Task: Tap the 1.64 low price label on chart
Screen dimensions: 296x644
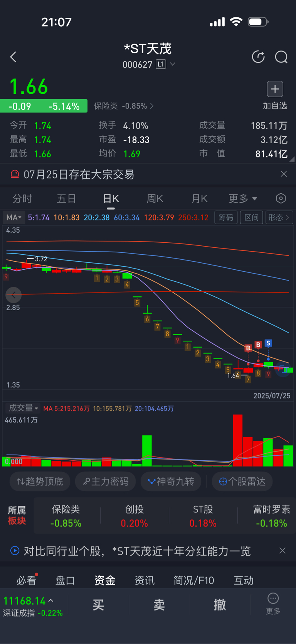Action: pyautogui.click(x=234, y=375)
